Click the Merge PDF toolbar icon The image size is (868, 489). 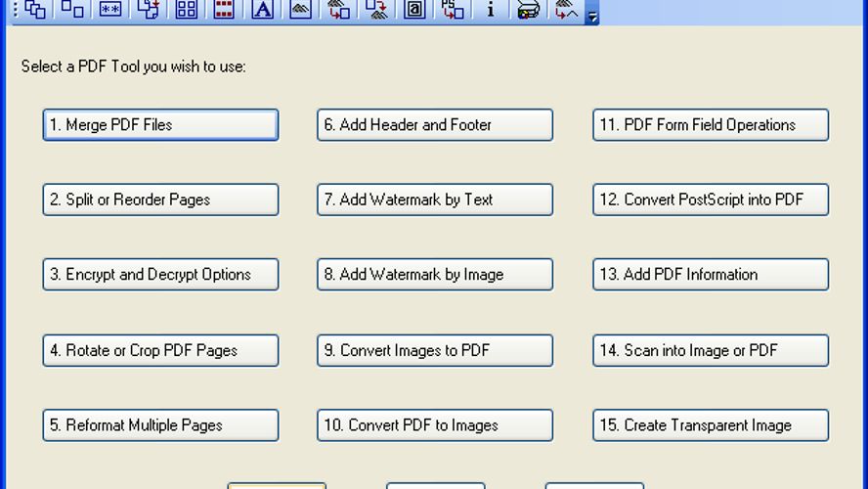(x=35, y=10)
